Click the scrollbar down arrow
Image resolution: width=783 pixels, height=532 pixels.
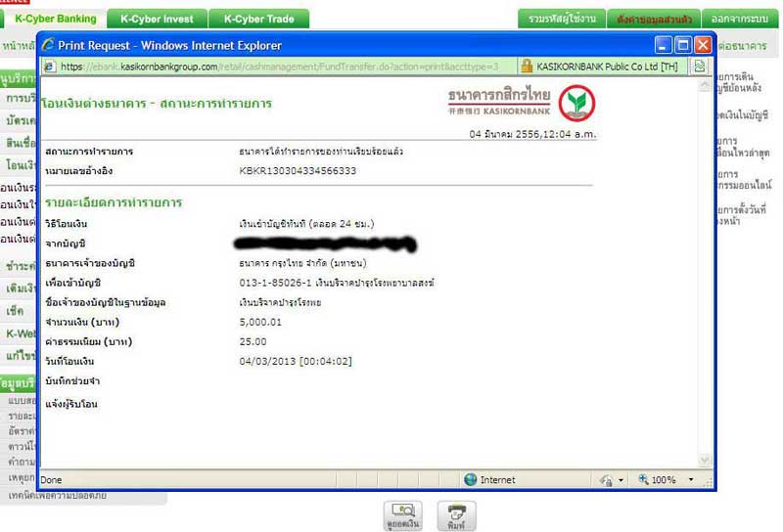coord(704,460)
